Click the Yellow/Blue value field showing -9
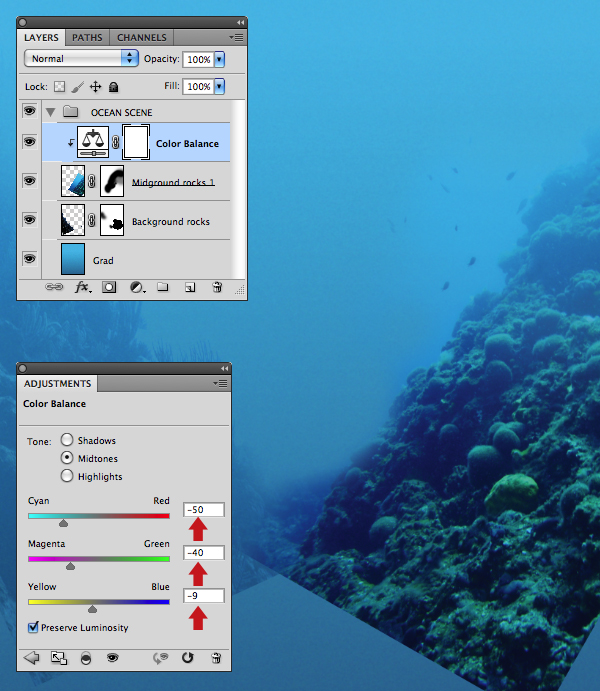 204,596
